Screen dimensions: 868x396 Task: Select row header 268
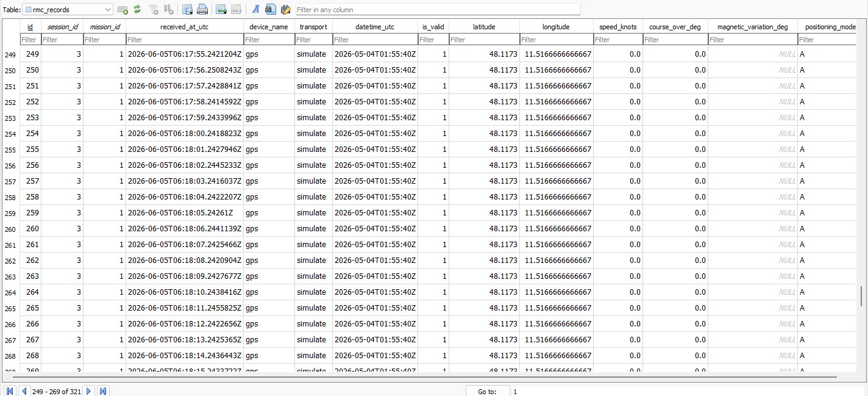point(10,356)
